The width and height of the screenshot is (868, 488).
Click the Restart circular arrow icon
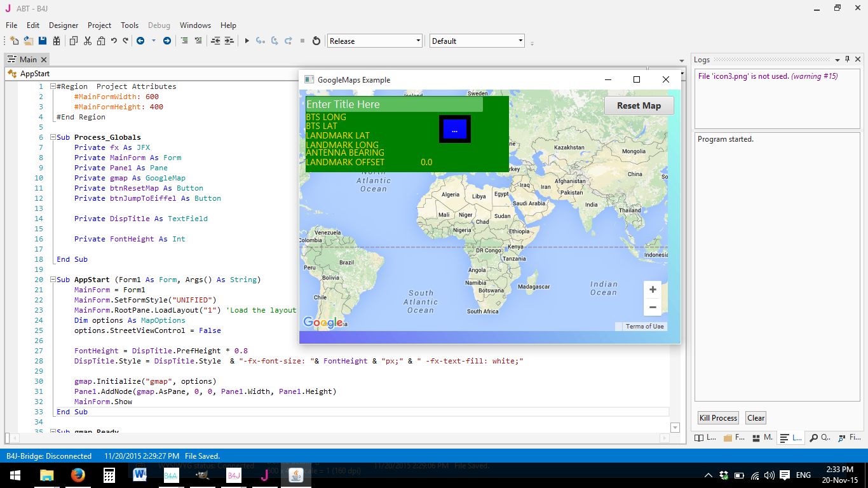[316, 41]
